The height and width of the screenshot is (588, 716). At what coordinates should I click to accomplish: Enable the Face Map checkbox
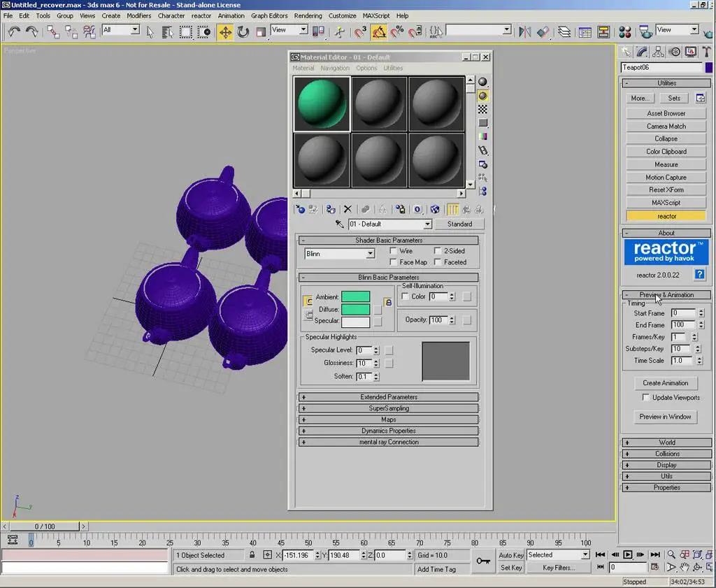pos(393,262)
